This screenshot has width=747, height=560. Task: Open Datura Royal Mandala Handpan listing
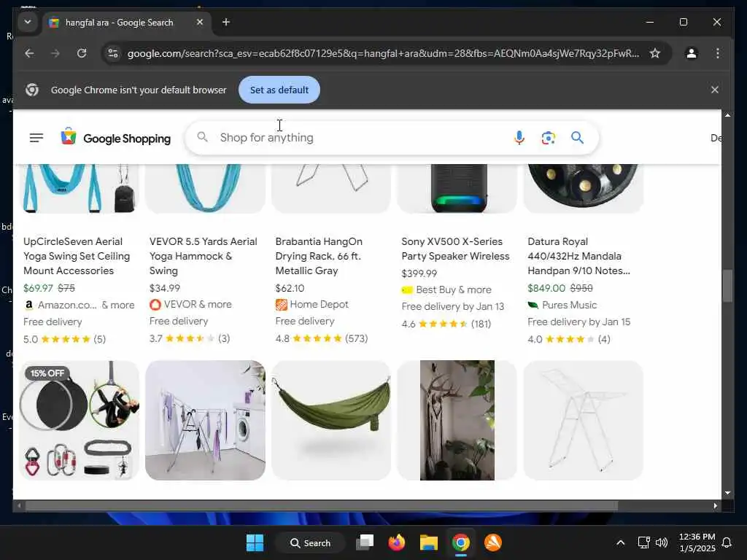578,256
